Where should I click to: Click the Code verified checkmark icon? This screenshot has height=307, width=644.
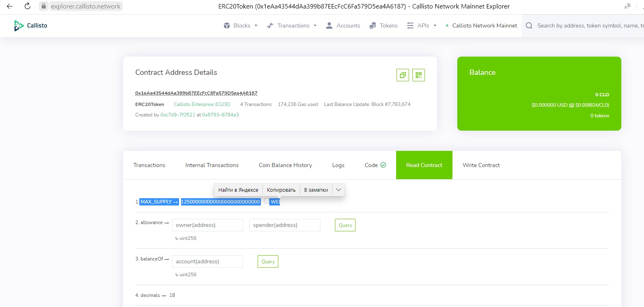tap(383, 165)
